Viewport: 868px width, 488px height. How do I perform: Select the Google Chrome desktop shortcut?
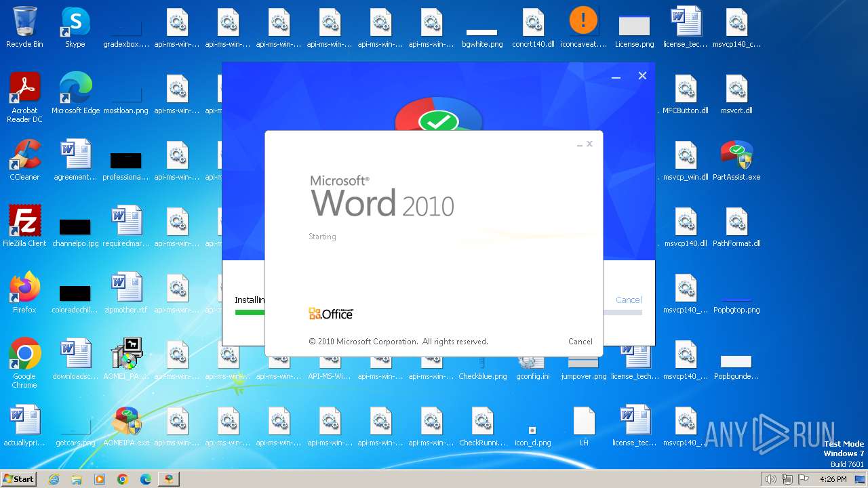pyautogui.click(x=24, y=363)
